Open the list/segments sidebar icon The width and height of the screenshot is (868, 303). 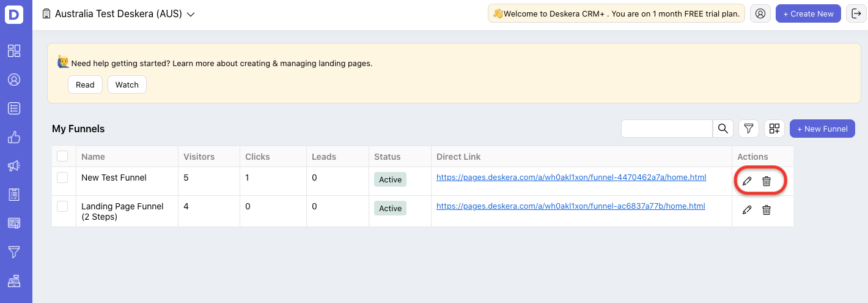[14, 108]
